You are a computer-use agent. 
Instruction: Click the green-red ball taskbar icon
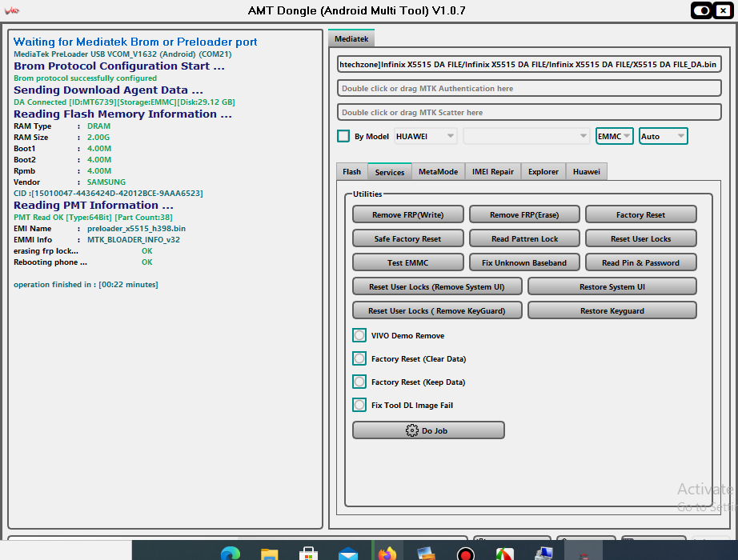(504, 554)
